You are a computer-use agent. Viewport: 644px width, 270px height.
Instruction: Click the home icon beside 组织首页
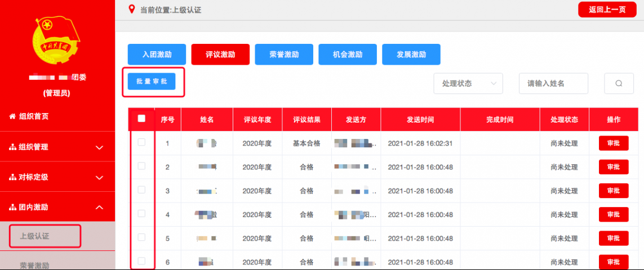tap(12, 116)
